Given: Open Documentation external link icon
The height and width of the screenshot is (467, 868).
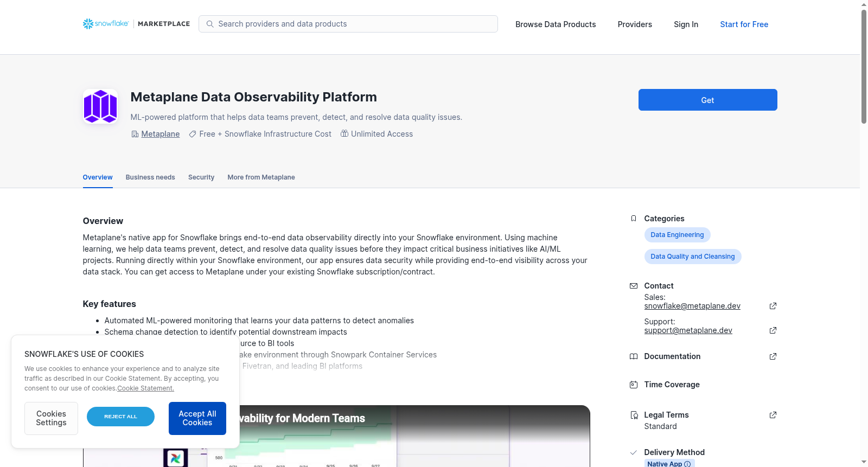Looking at the screenshot, I should tap(773, 356).
